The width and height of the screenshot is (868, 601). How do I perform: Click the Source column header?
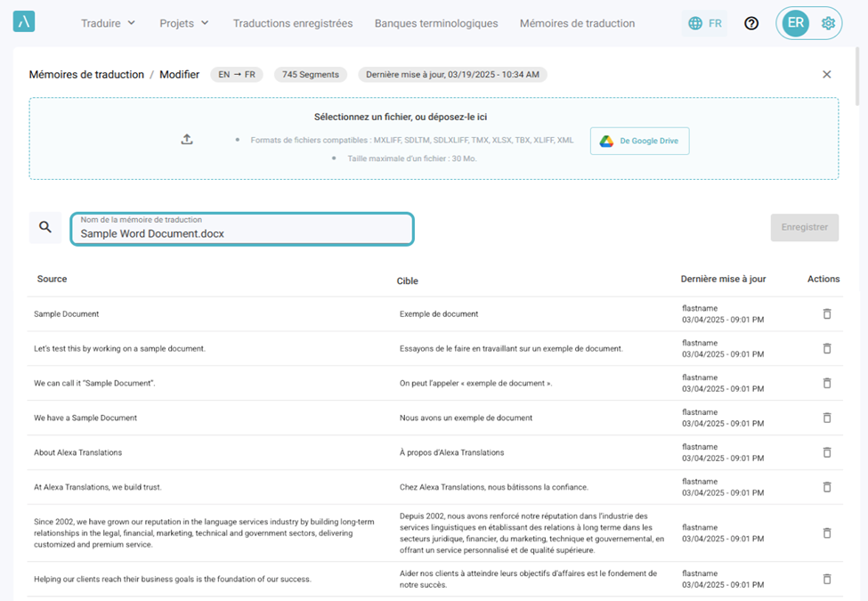(52, 279)
